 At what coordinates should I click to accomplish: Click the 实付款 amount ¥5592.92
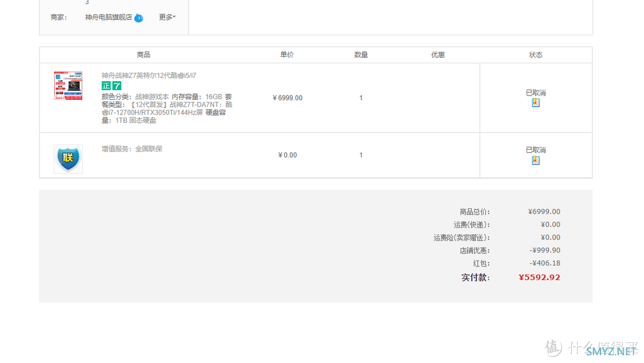(540, 278)
